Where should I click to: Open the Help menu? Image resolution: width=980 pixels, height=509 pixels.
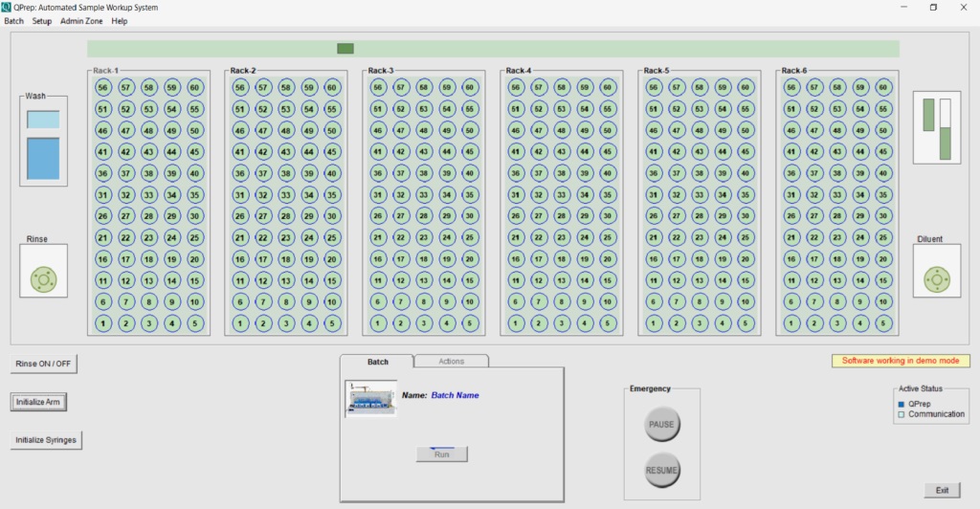[119, 21]
